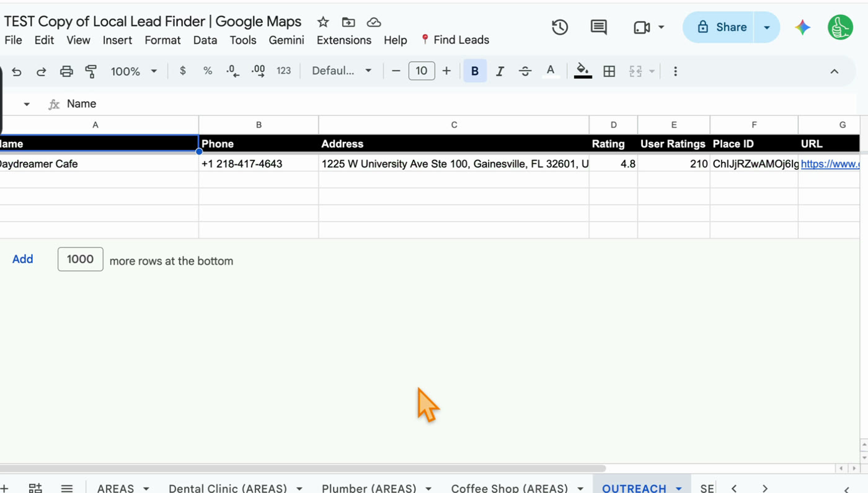Toggle Strikethrough formatting
Screen dimensions: 868x493
pos(525,71)
